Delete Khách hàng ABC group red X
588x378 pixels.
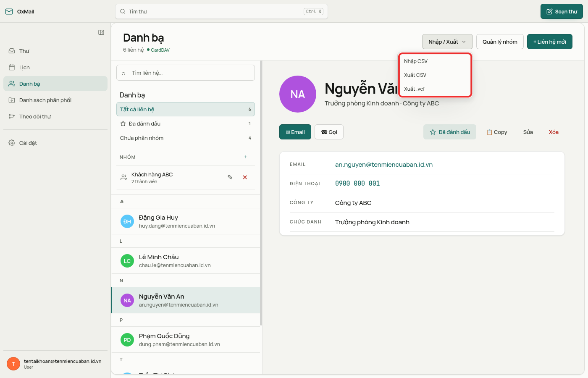(245, 177)
